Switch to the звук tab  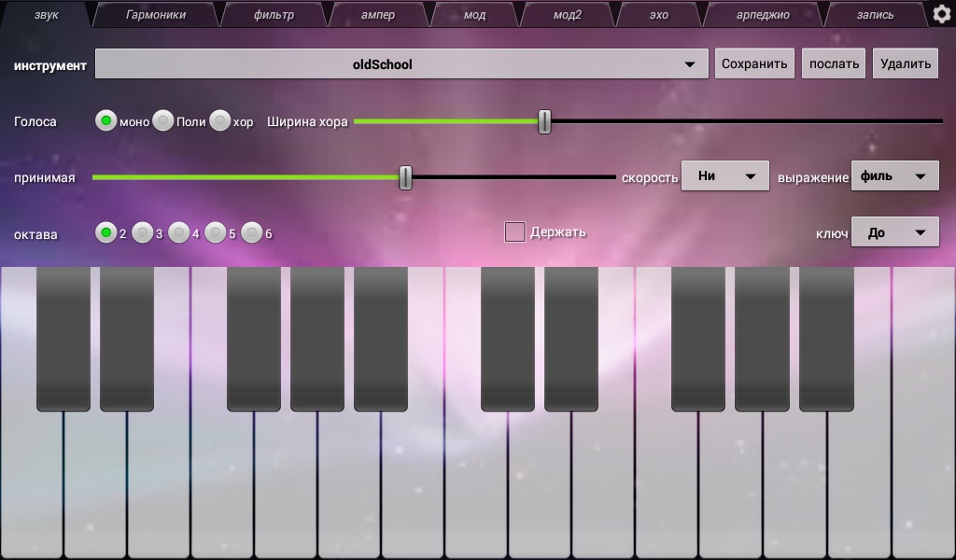coord(46,15)
